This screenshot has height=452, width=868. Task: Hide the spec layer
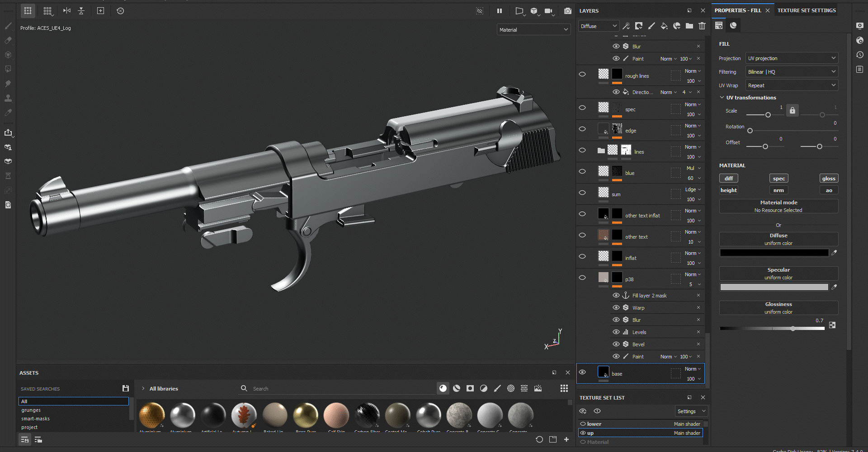582,108
